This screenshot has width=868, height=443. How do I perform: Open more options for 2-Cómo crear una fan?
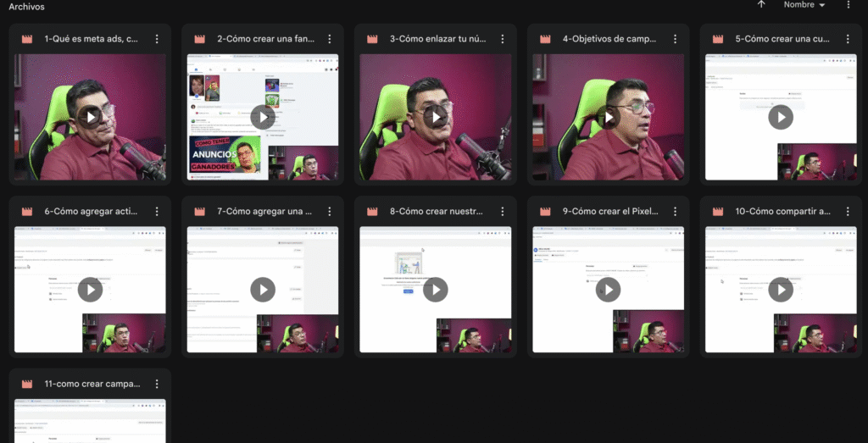click(x=330, y=39)
